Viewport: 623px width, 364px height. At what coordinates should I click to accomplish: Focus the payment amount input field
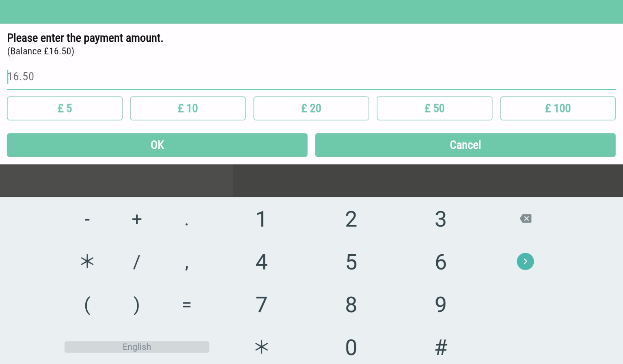pos(311,77)
